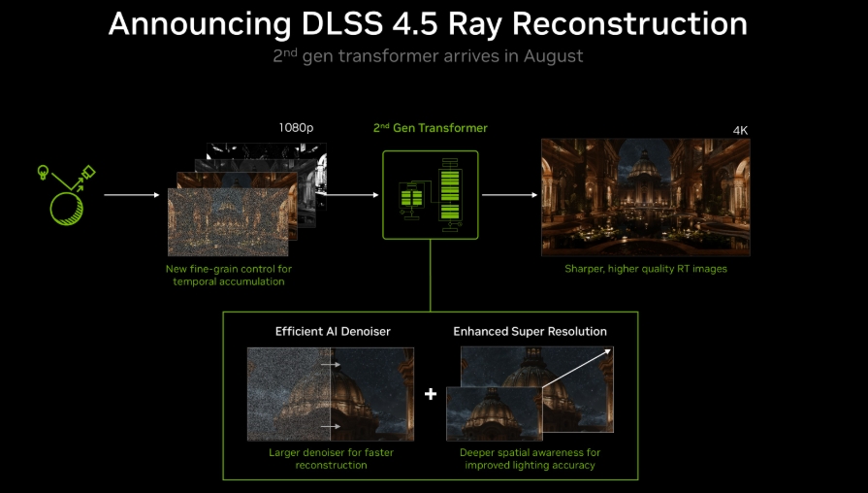The width and height of the screenshot is (868, 493).
Task: Click the ray tracing light-and-sphere icon
Action: tap(66, 195)
